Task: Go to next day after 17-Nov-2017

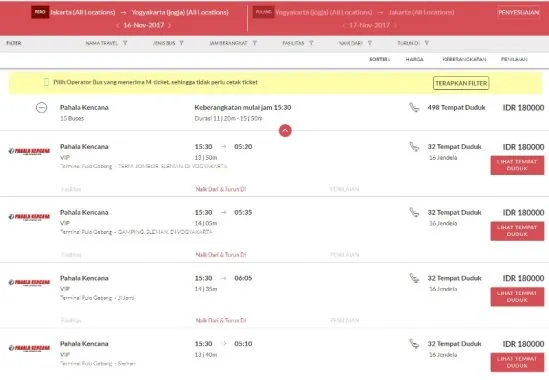Action: pyautogui.click(x=396, y=25)
